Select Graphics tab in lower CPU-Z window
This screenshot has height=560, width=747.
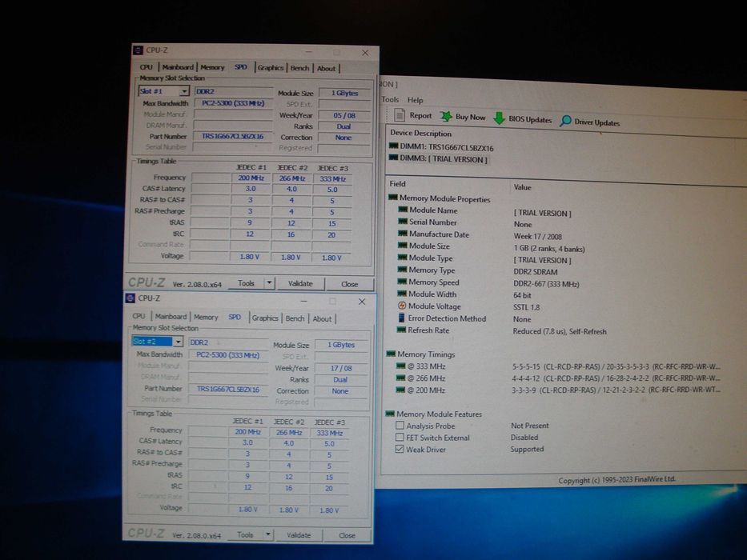265,318
